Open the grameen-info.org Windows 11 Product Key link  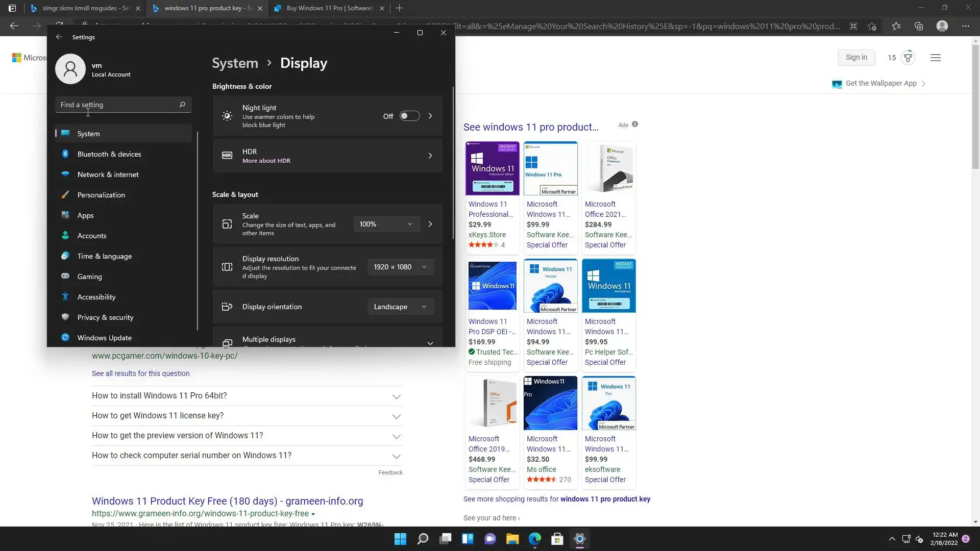coord(227,501)
